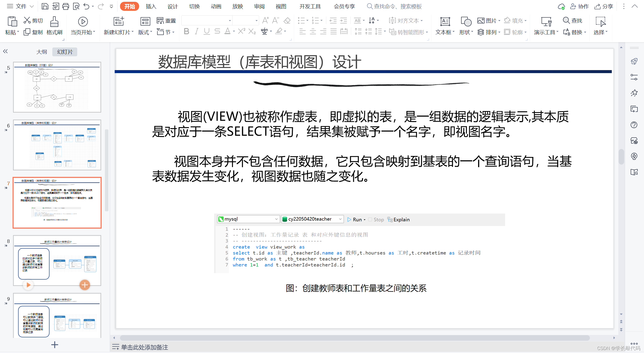Click the 分享 share button
Screen dimensions: 644x353
tap(603, 7)
